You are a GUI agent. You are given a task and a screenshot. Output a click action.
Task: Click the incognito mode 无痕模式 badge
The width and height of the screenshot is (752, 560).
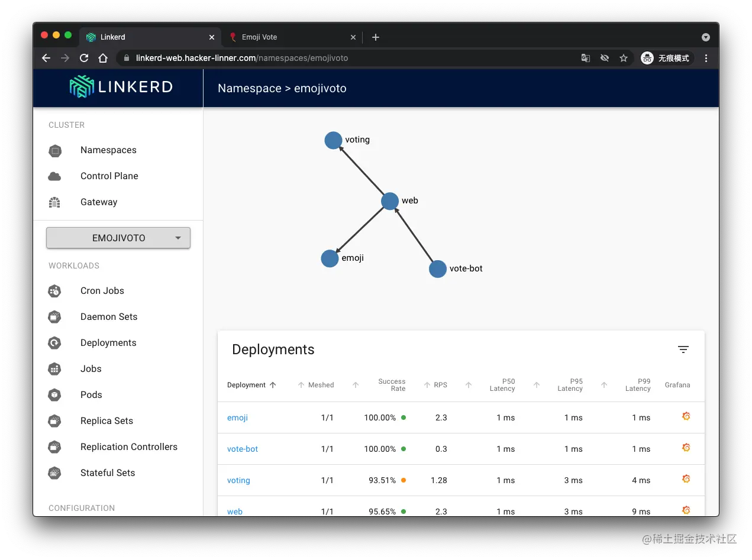(666, 58)
